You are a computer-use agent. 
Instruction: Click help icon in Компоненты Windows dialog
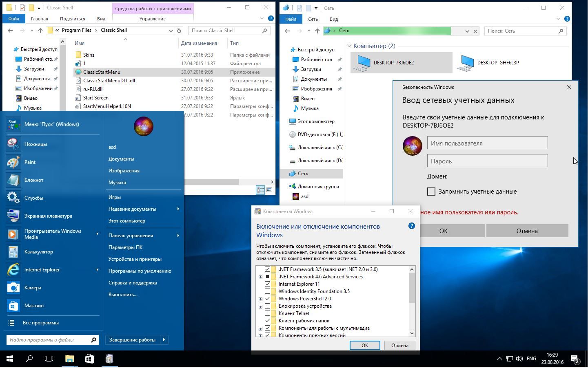[x=411, y=226]
